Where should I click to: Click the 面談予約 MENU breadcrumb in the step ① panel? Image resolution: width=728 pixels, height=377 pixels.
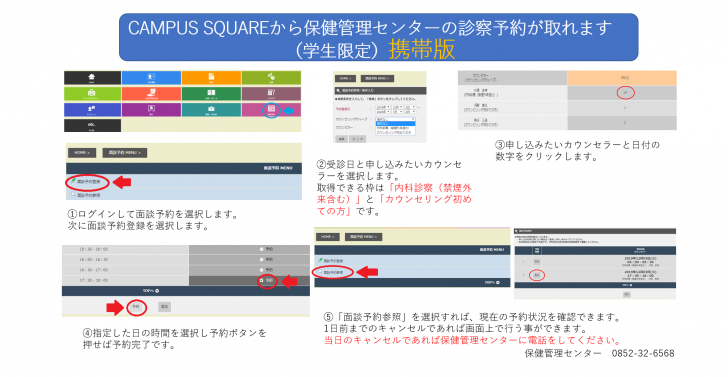point(124,153)
